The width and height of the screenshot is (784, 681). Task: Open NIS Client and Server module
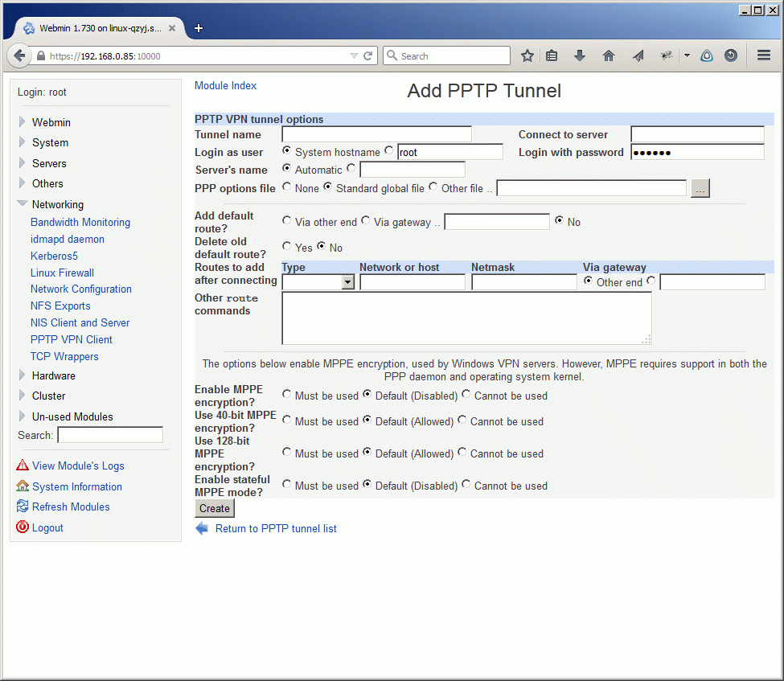tap(80, 323)
